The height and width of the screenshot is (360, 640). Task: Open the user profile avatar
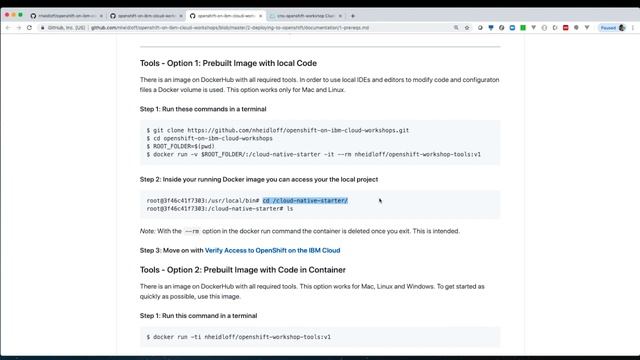[622, 28]
